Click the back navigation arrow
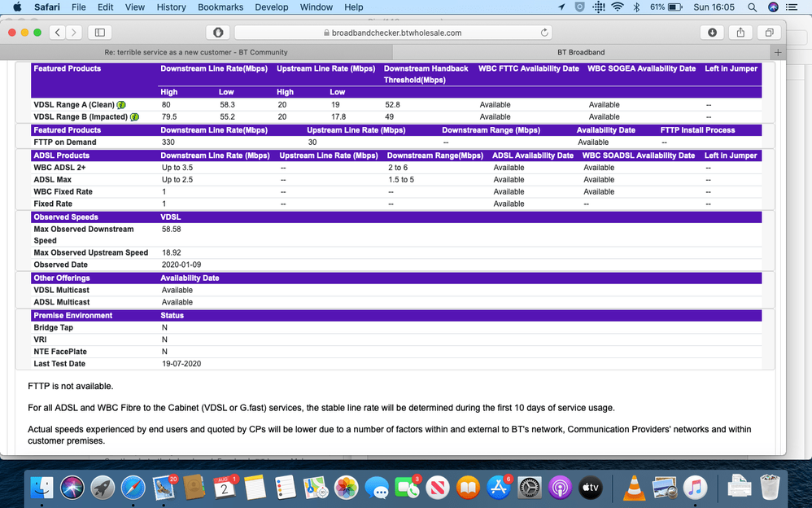The height and width of the screenshot is (508, 812). tap(57, 32)
